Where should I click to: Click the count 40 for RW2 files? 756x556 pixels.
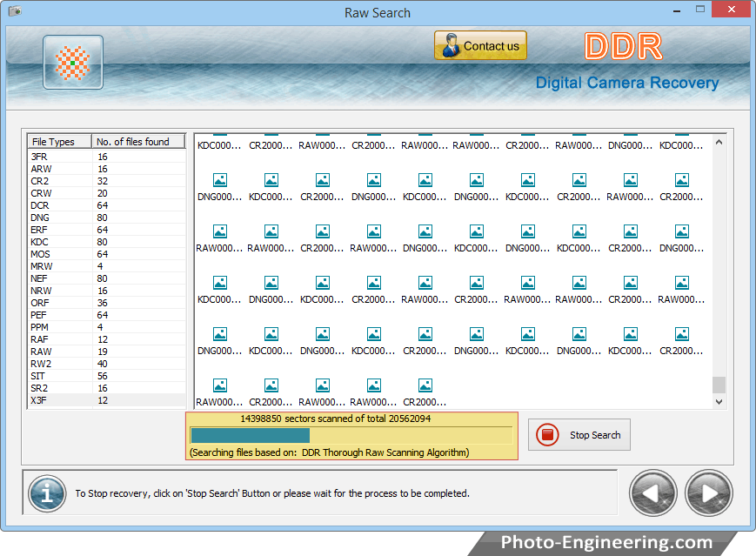[102, 364]
